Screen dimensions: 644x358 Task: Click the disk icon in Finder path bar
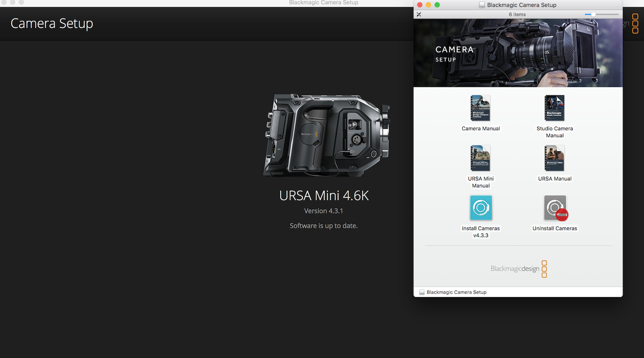pyautogui.click(x=422, y=292)
